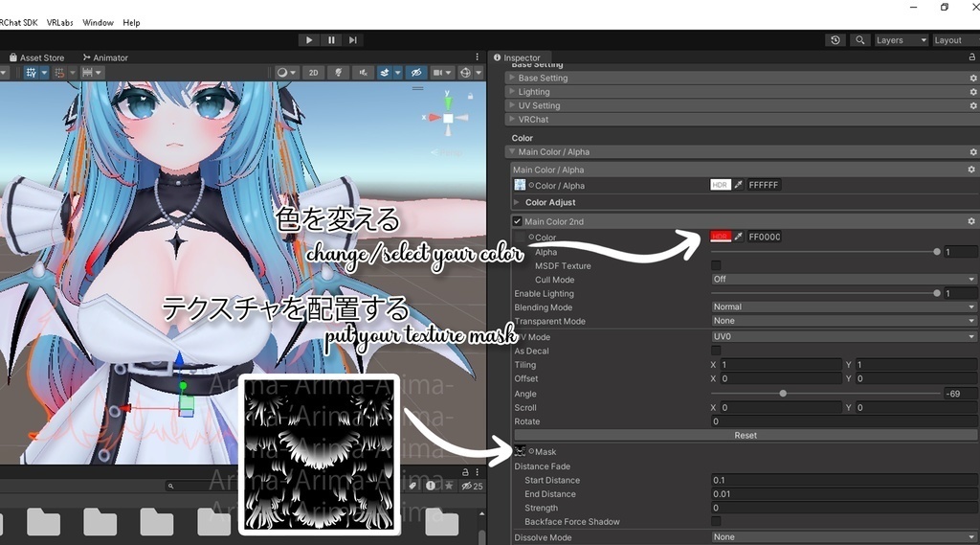Enable the As Decal checkbox
The height and width of the screenshot is (545, 980).
716,351
